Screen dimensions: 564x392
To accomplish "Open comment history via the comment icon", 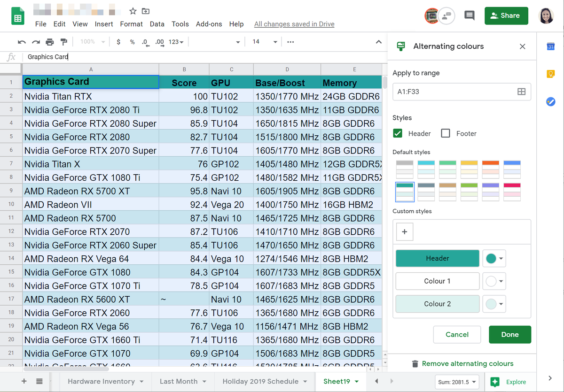I will click(x=469, y=15).
